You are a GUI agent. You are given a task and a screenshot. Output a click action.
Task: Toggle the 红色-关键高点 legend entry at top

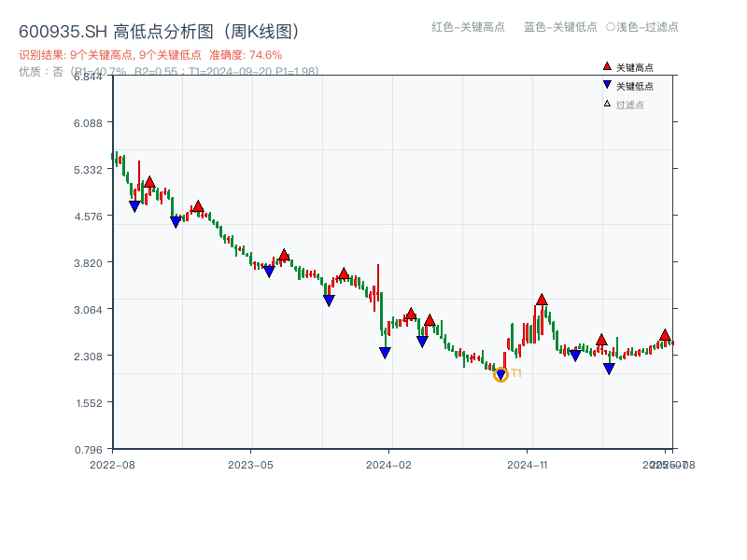(467, 27)
